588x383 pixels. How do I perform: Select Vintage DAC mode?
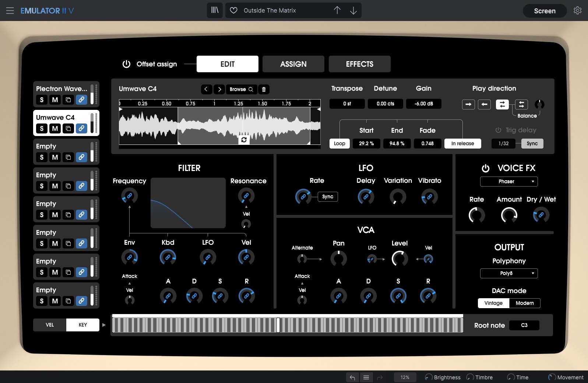493,303
